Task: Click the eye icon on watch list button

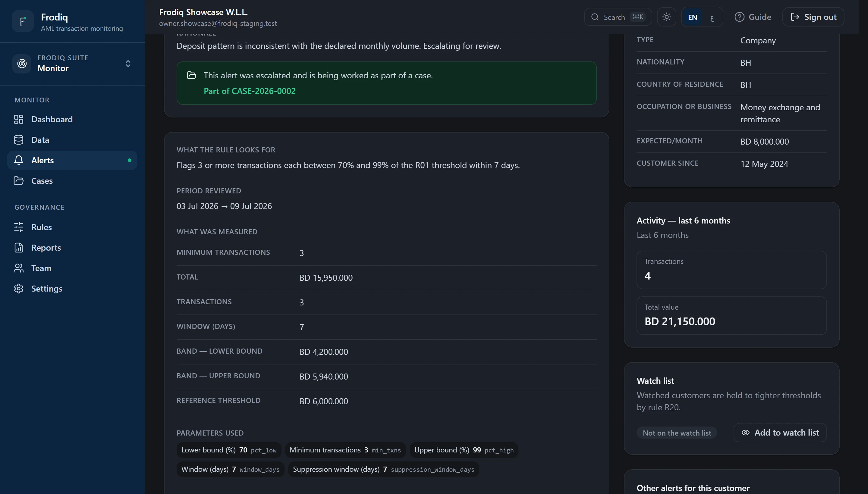Action: (745, 433)
